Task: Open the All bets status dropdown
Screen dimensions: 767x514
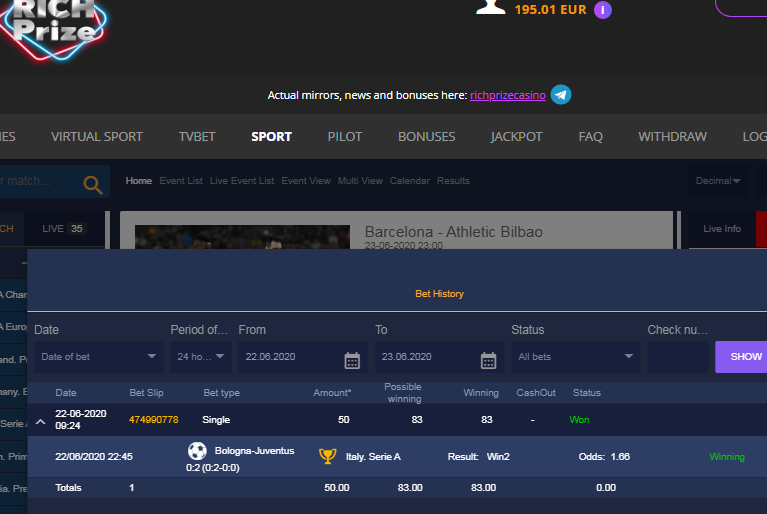Action: click(x=576, y=357)
